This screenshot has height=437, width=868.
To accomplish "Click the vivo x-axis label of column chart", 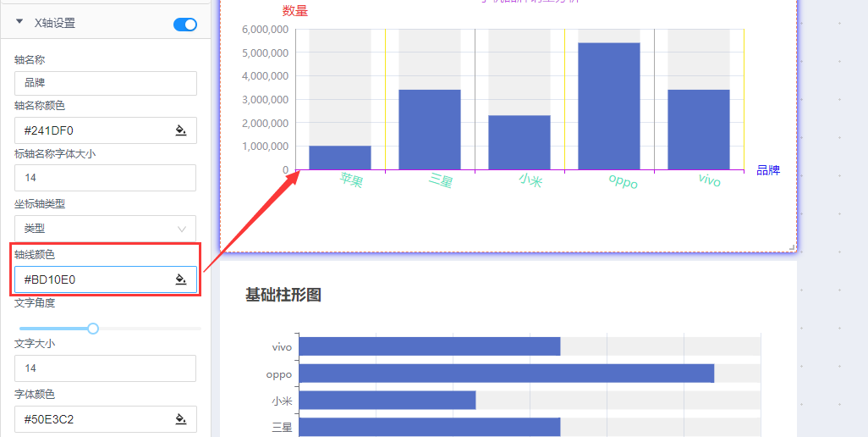I will coord(710,180).
